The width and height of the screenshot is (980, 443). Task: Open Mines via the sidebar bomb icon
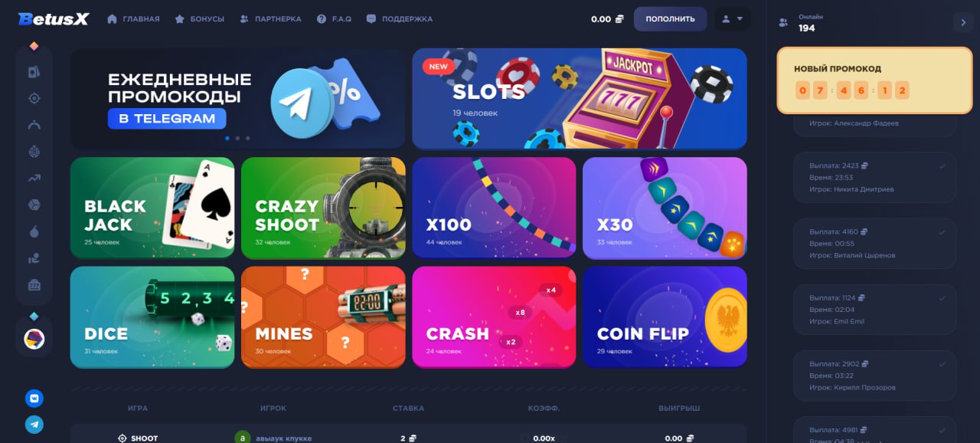coord(34,231)
